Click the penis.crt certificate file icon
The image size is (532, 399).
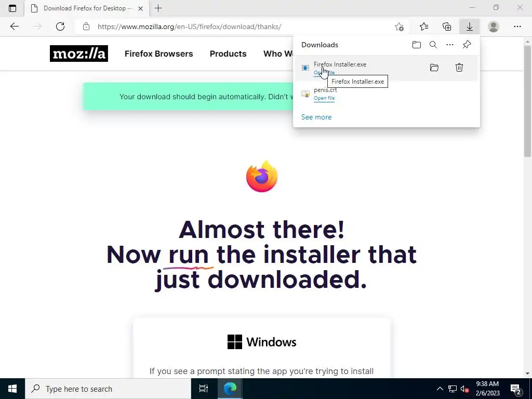pyautogui.click(x=305, y=94)
